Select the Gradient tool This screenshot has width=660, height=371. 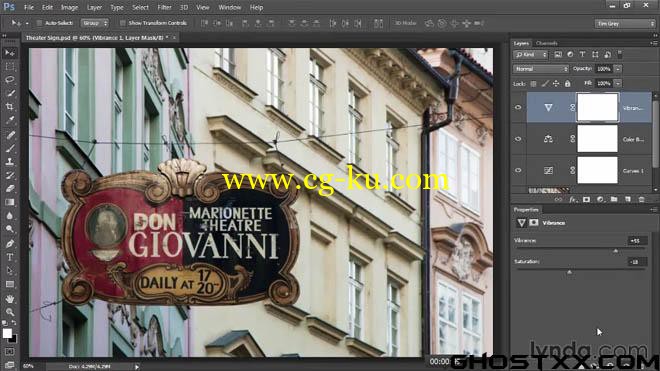point(10,202)
